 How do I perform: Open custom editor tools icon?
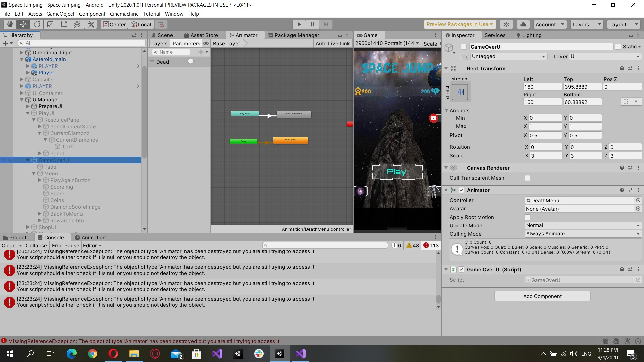(x=91, y=24)
